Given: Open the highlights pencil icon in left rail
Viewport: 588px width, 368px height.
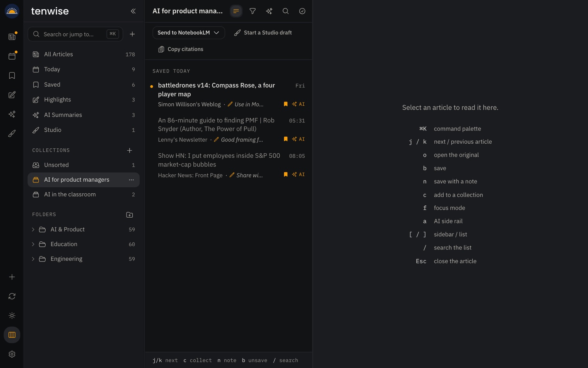Looking at the screenshot, I should tap(12, 95).
